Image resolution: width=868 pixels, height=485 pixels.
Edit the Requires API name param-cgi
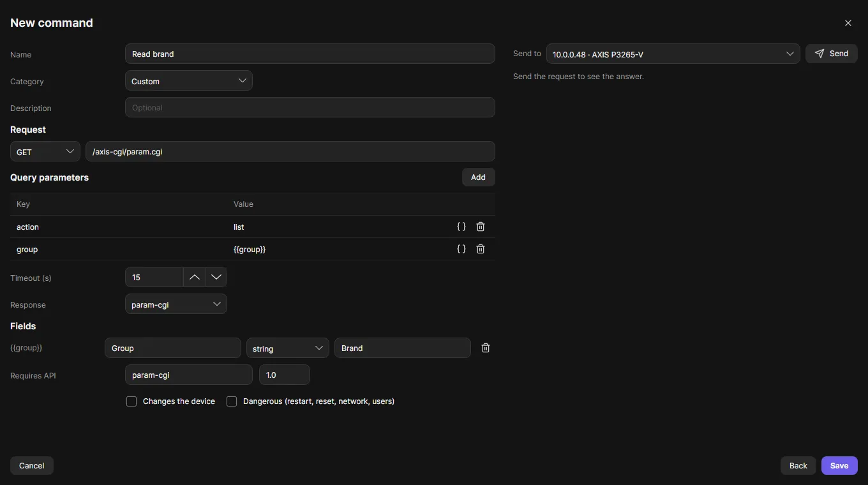pos(189,375)
